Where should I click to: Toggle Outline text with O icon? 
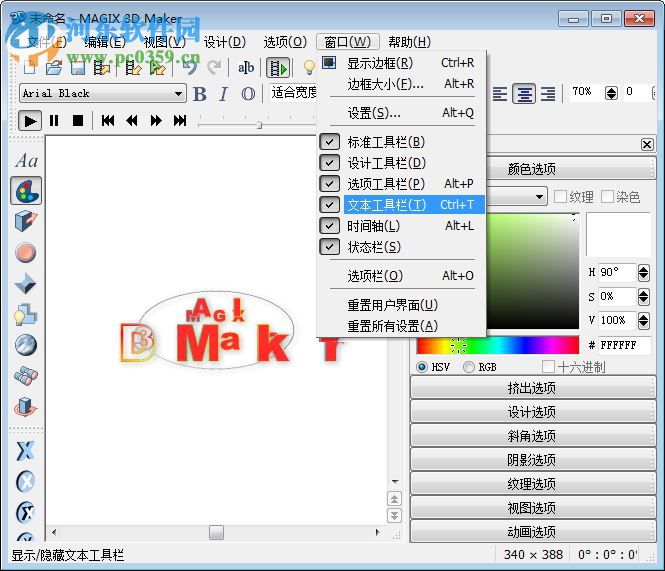[x=248, y=94]
